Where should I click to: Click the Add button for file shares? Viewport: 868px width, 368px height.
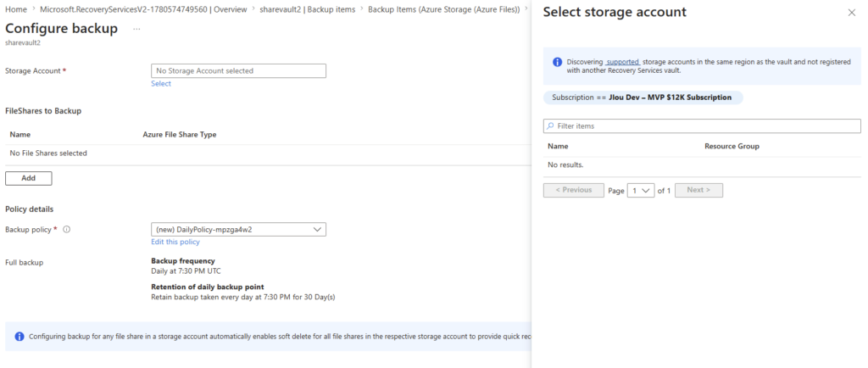[28, 178]
